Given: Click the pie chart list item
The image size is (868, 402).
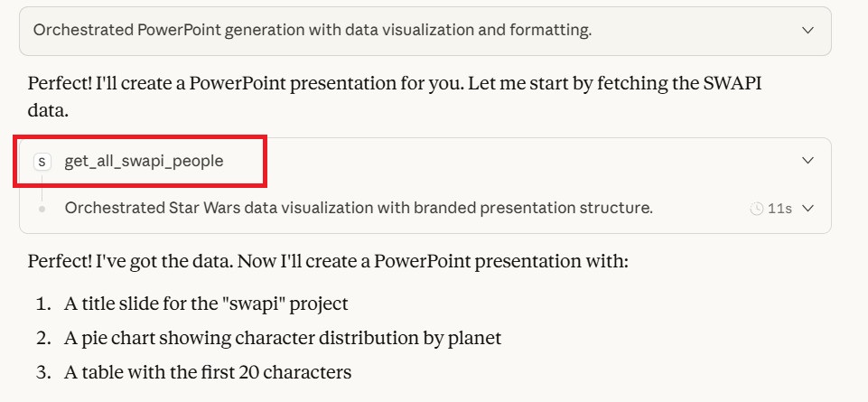Looking at the screenshot, I should click(x=282, y=338).
